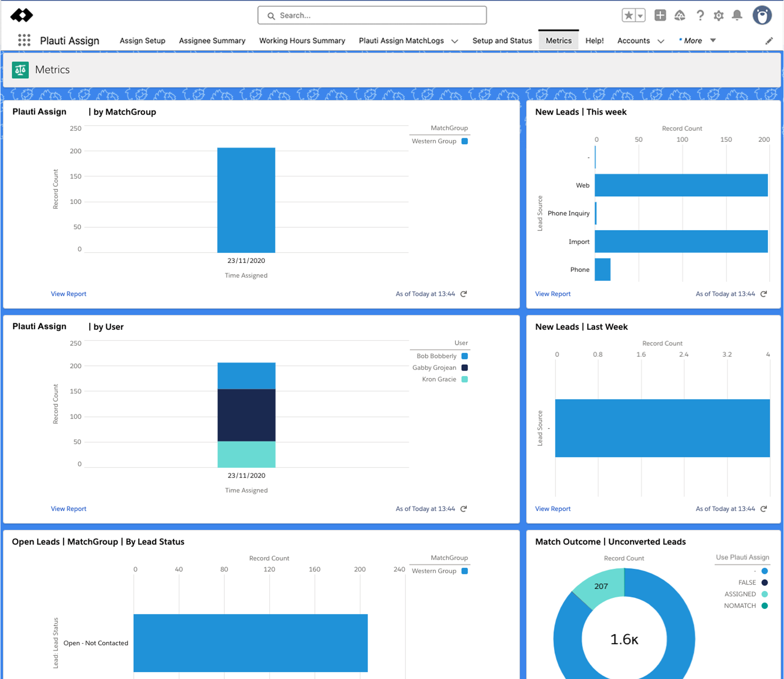Open View Report for by User chart
Screen dimensions: 784x679
(x=69, y=509)
